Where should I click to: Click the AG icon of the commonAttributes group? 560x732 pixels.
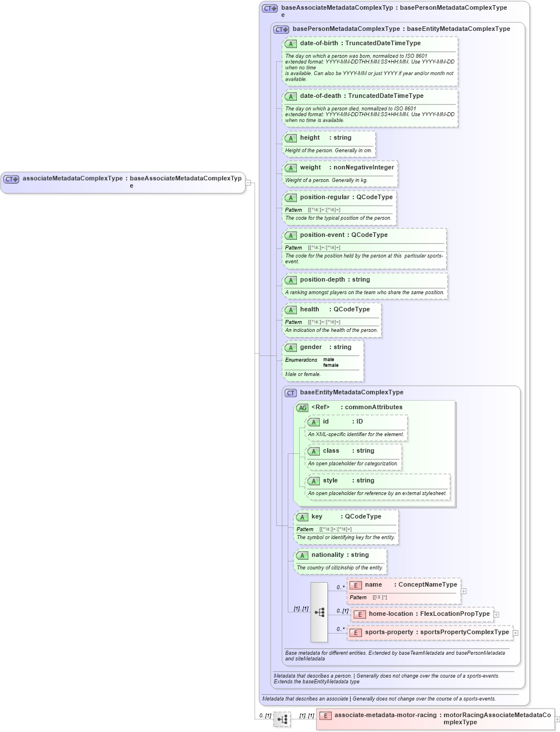pos(302,407)
